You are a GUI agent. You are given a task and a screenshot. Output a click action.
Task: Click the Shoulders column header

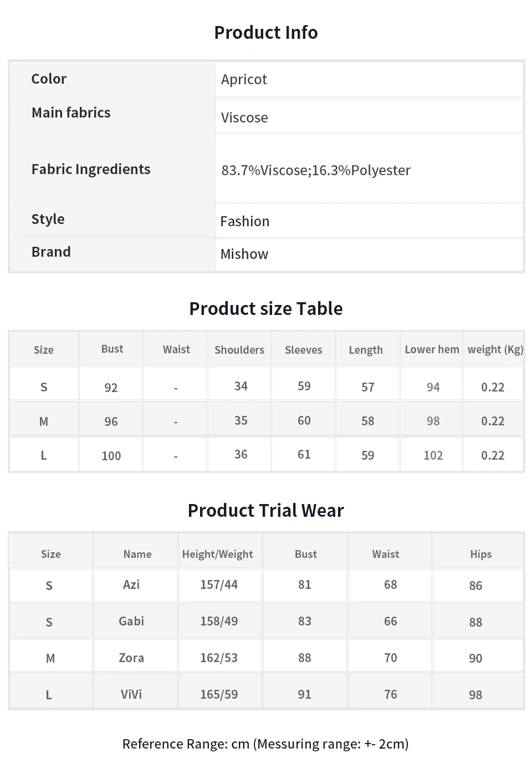pos(239,350)
